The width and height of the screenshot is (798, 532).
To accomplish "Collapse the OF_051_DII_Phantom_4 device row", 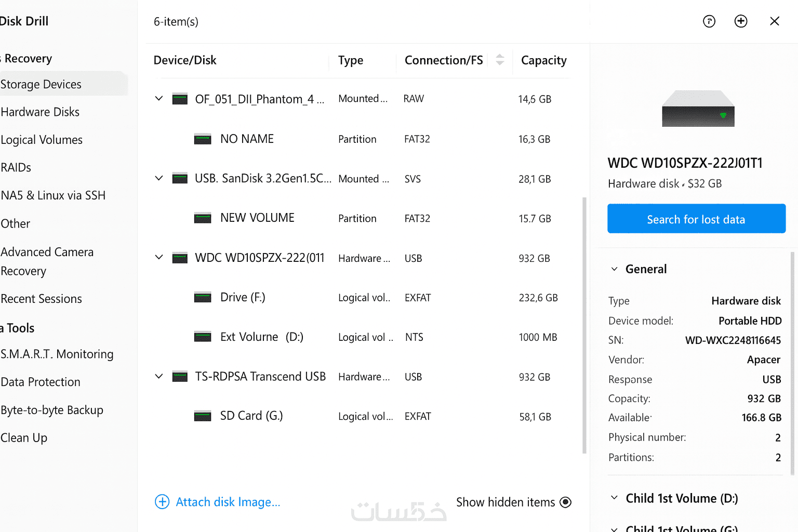I will (x=159, y=98).
